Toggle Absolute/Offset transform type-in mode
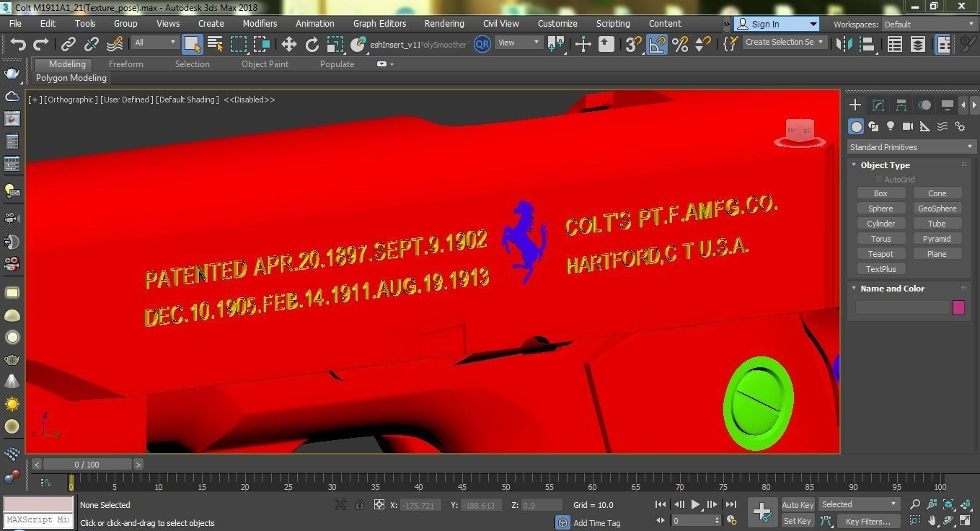The height and width of the screenshot is (531, 980). pyautogui.click(x=379, y=504)
